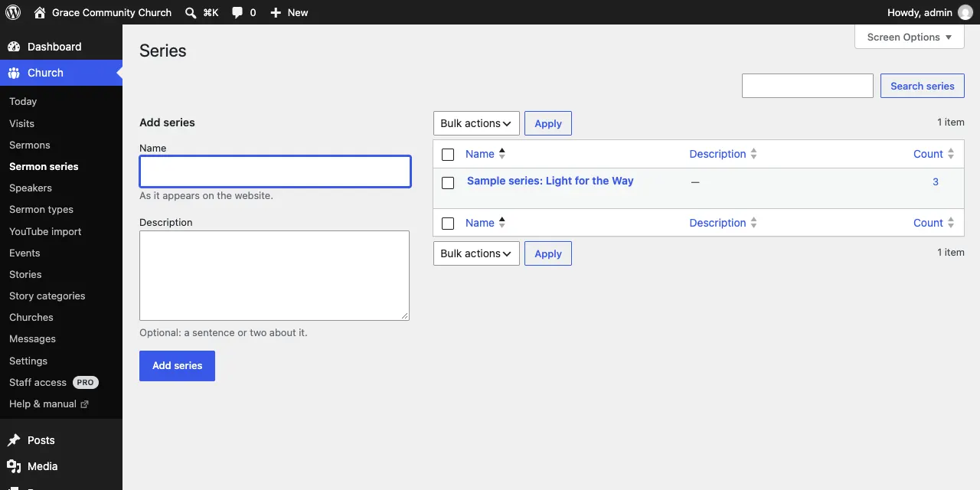Open the Sermons submenu item

coord(30,145)
